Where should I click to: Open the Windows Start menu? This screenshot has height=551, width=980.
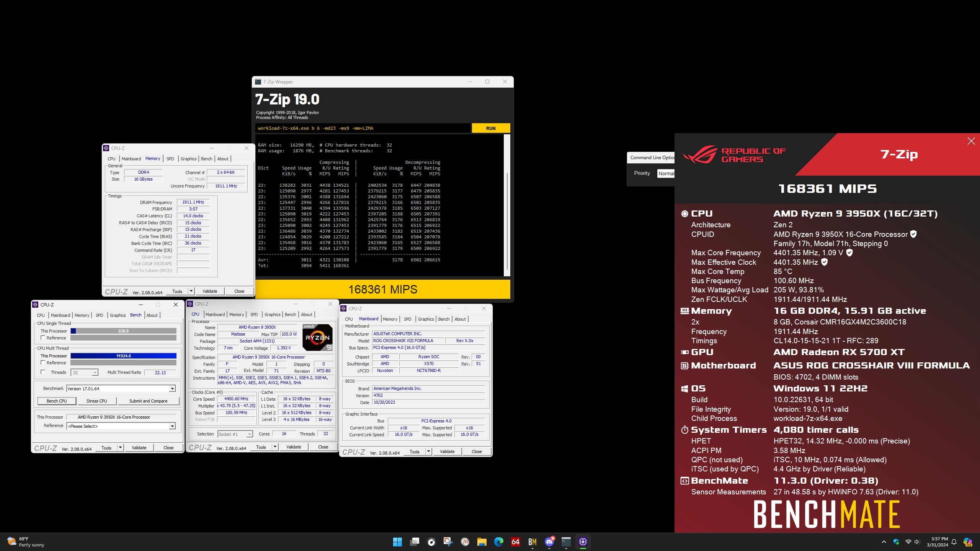(397, 542)
